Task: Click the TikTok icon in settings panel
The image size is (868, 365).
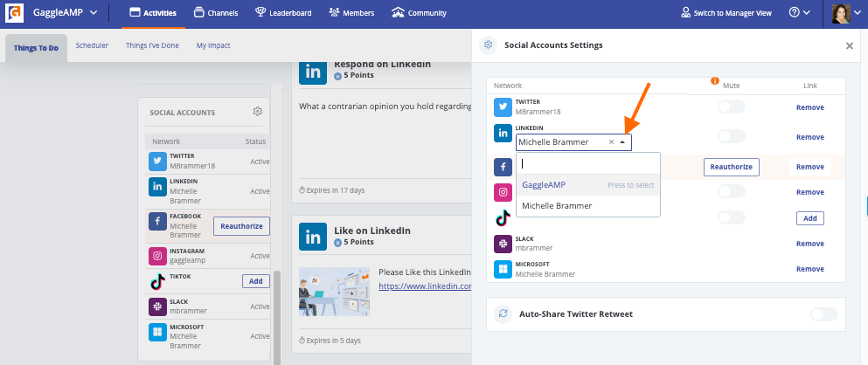Action: (503, 218)
